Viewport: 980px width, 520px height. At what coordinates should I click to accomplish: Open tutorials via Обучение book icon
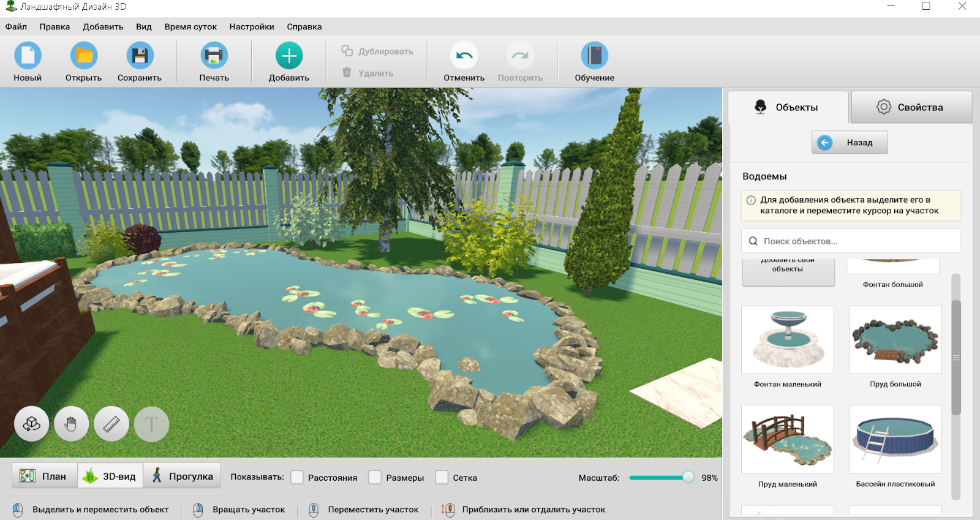594,56
